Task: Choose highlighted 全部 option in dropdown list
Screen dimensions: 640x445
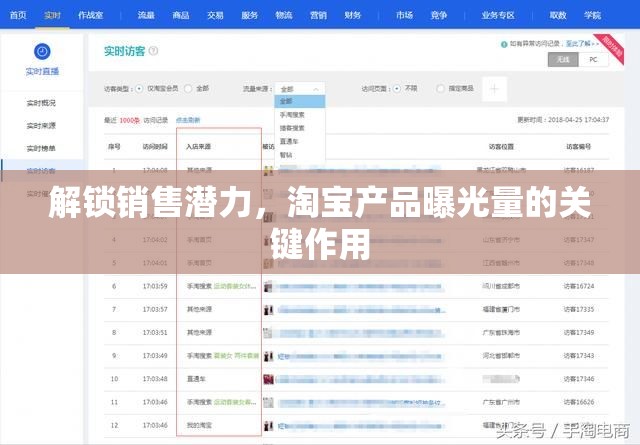Action: (300, 101)
